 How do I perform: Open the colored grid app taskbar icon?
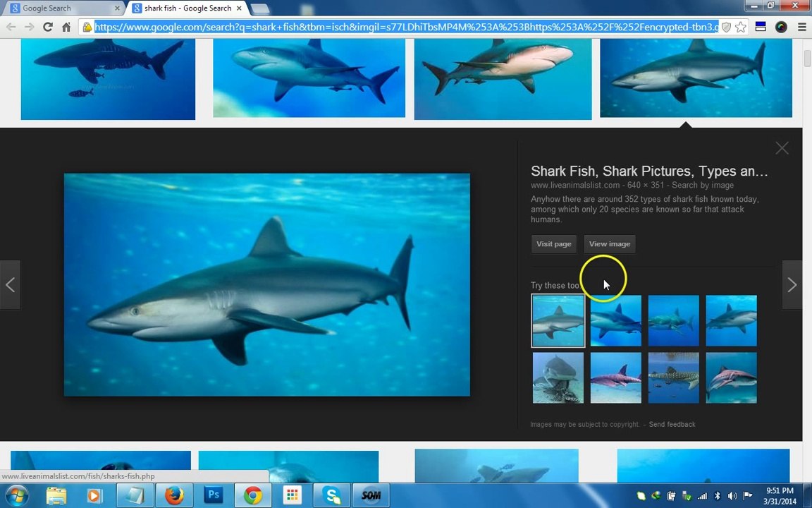292,496
